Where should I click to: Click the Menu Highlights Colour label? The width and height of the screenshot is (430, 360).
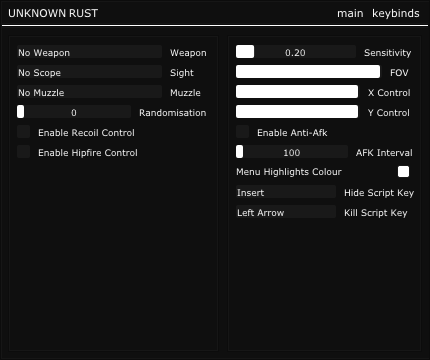[289, 172]
